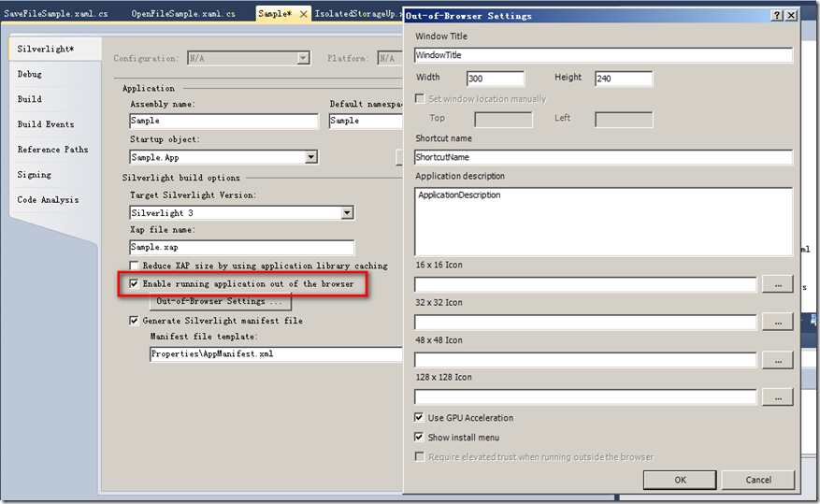Screen dimensions: 820x504
Task: Focus the Assembly name field
Action: click(x=223, y=121)
